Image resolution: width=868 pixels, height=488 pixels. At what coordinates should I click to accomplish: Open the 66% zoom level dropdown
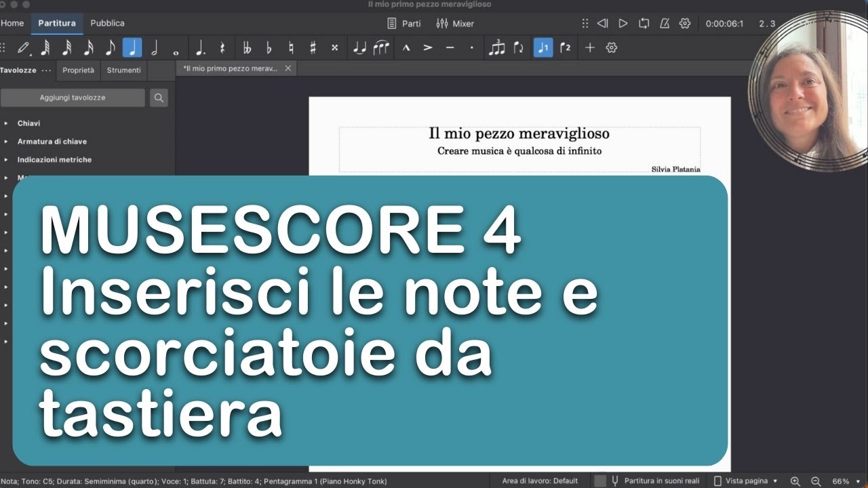pos(847,481)
